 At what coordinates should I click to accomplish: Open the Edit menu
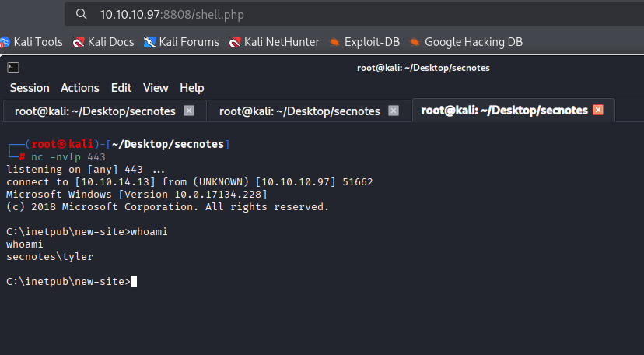[x=121, y=88]
